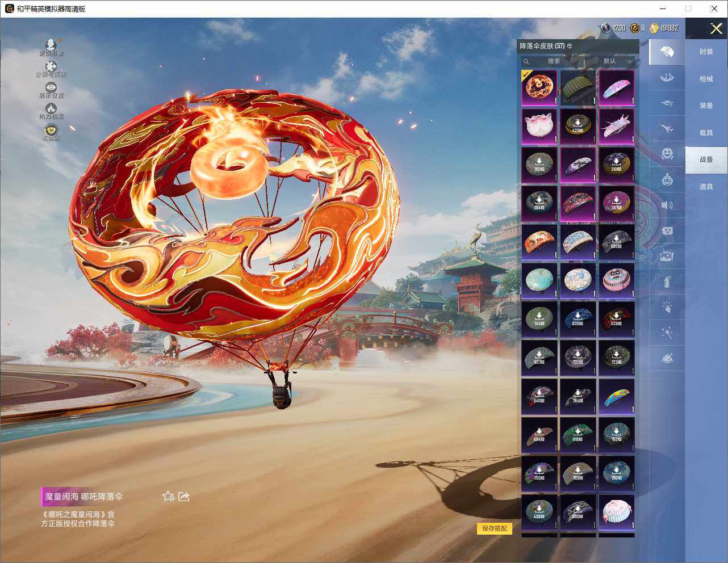Select the airplane skin category icon

pyautogui.click(x=667, y=129)
